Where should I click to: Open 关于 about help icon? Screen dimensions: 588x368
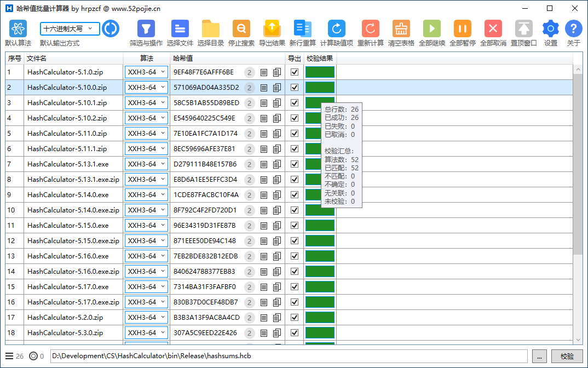[574, 29]
